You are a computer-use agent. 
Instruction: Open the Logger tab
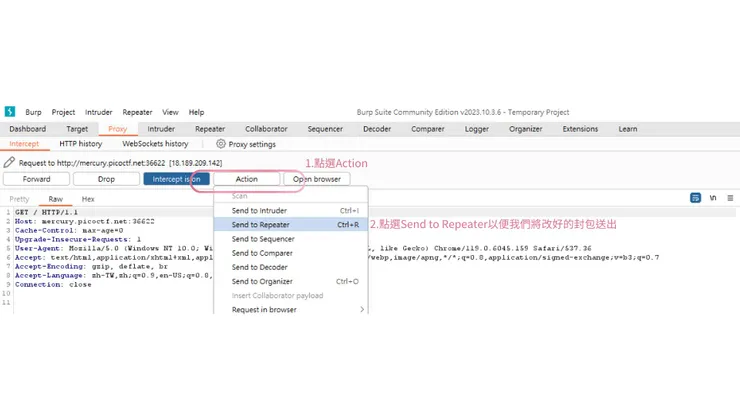[477, 129]
